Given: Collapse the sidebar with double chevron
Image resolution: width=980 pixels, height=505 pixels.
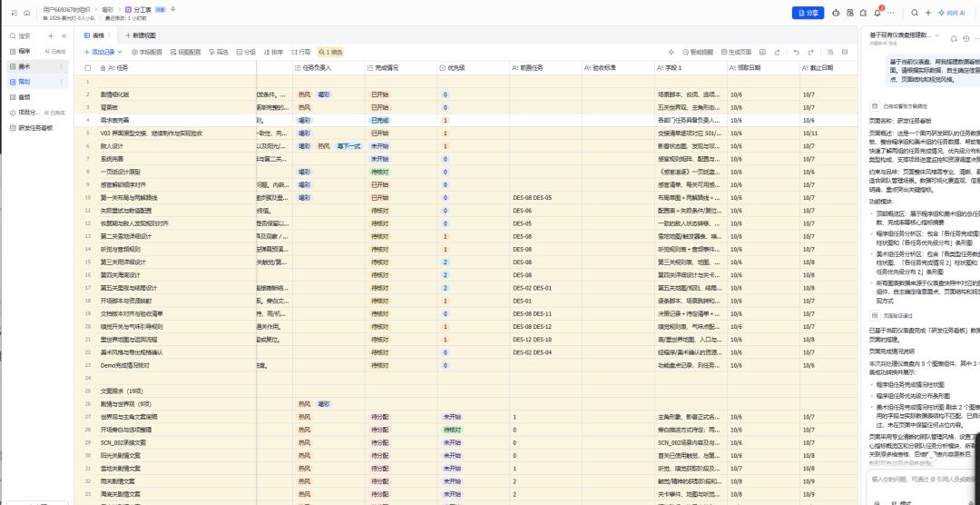Looking at the screenshot, I should (63, 35).
